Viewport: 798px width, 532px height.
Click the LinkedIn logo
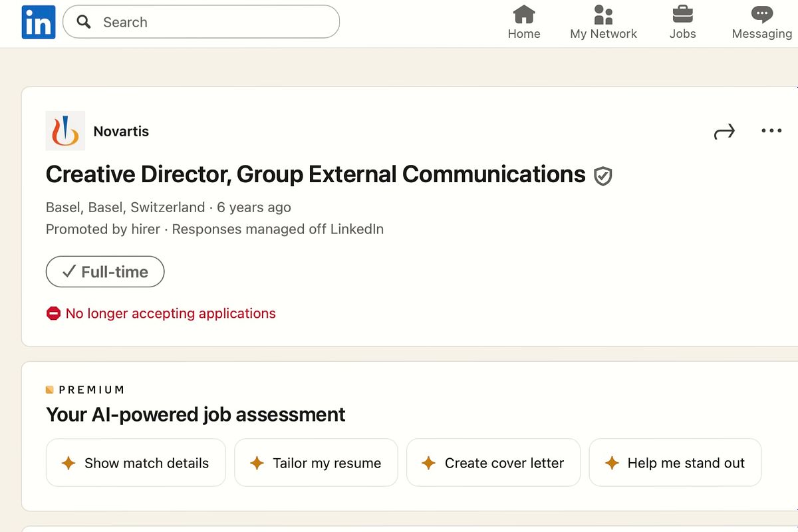point(38,22)
